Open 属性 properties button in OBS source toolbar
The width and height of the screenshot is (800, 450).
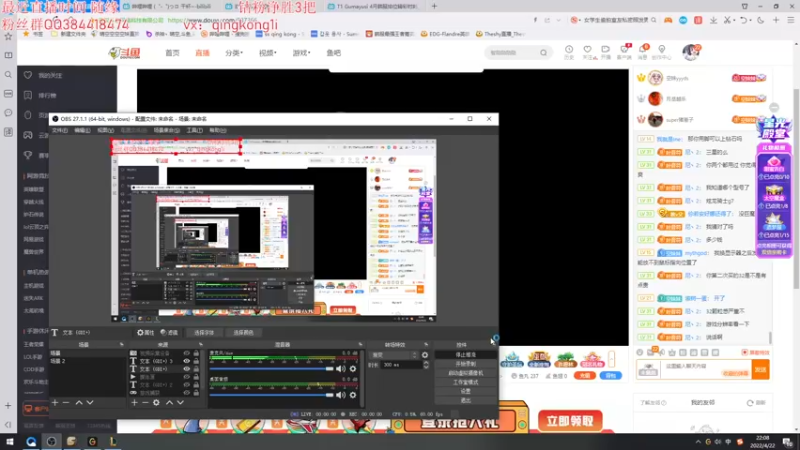[145, 333]
